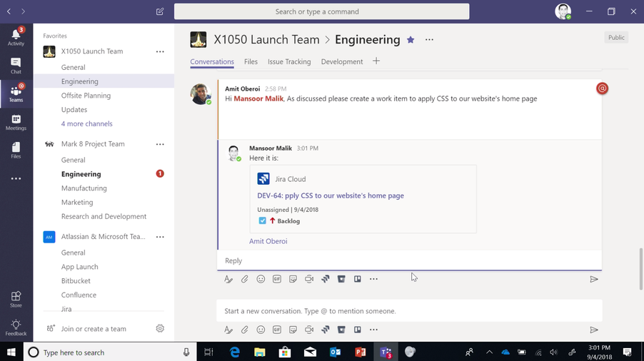Open DEV-64 Jira issue link
Image resolution: width=644 pixels, height=361 pixels.
(331, 195)
